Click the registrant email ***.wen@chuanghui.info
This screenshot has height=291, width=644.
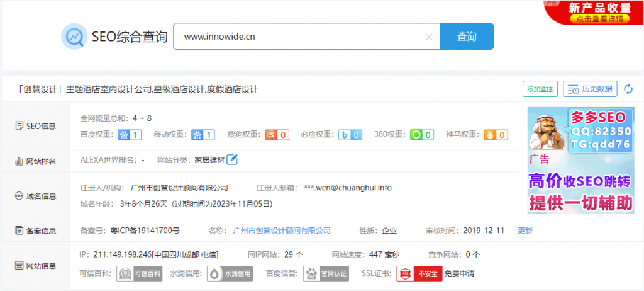348,188
